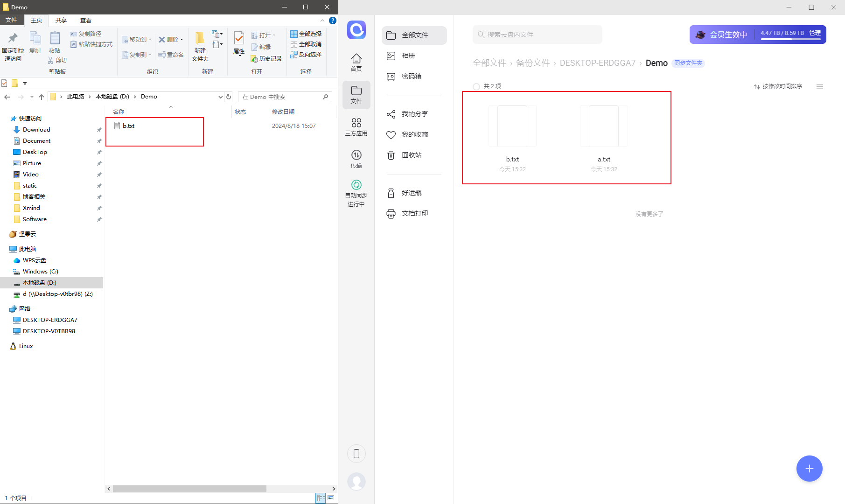Viewport: 845px width, 504px height.
Task: Switch to the 共享 Share ribbon tab
Action: click(61, 21)
